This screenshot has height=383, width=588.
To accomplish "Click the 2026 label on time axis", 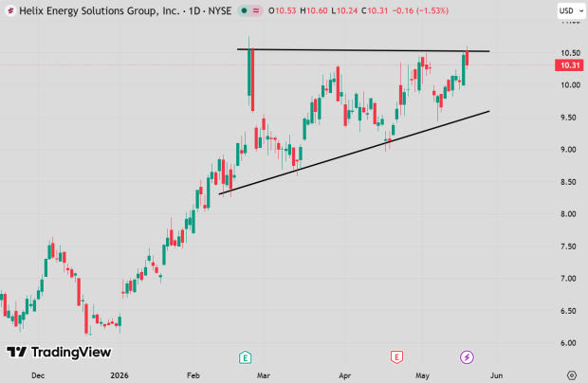I will [119, 375].
